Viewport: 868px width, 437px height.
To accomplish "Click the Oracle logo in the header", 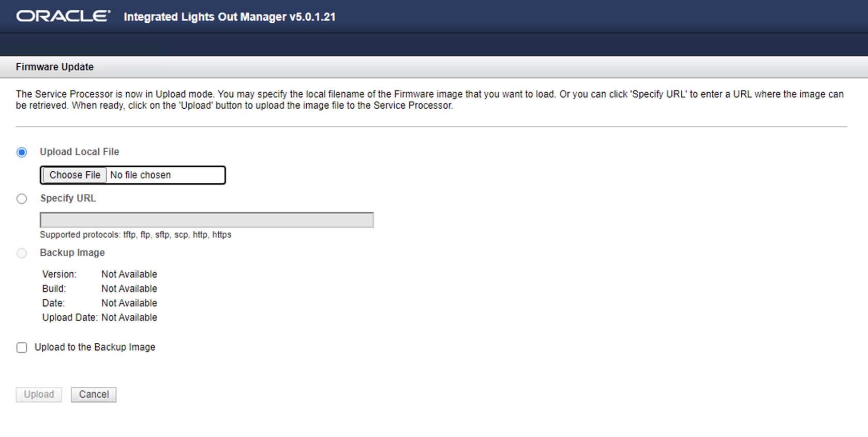I will (x=63, y=17).
